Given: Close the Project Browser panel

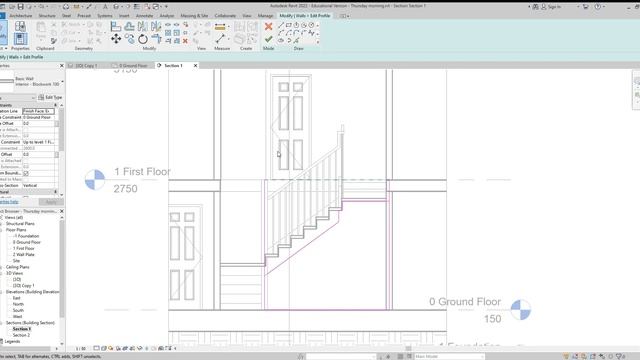Looking at the screenshot, I should (x=62, y=211).
